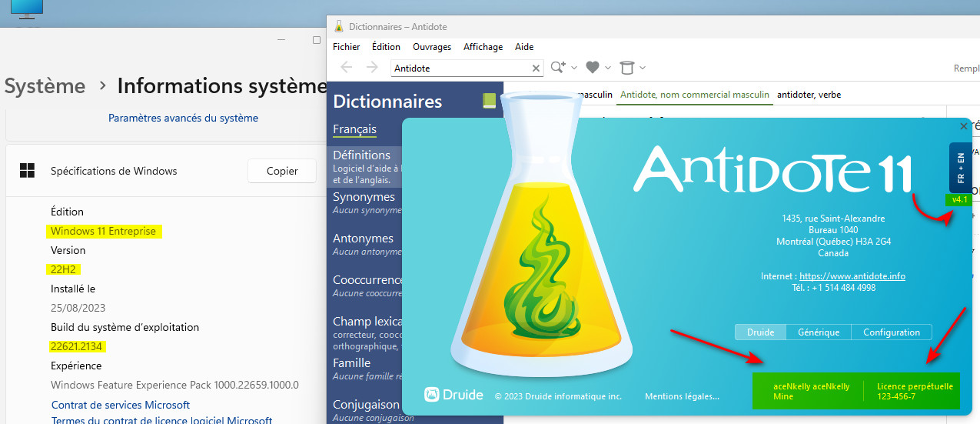Screen dimensions: 980x424
Task: Click the 22H2 version value
Action: click(65, 269)
